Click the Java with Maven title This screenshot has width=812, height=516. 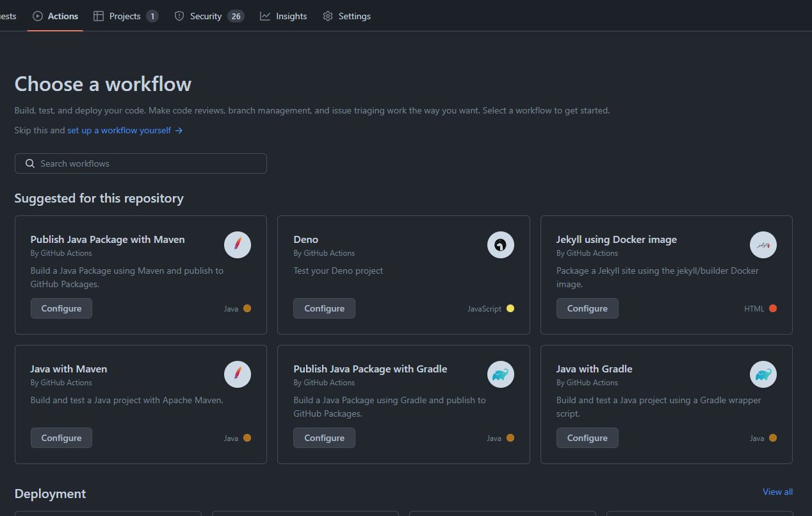tap(69, 369)
